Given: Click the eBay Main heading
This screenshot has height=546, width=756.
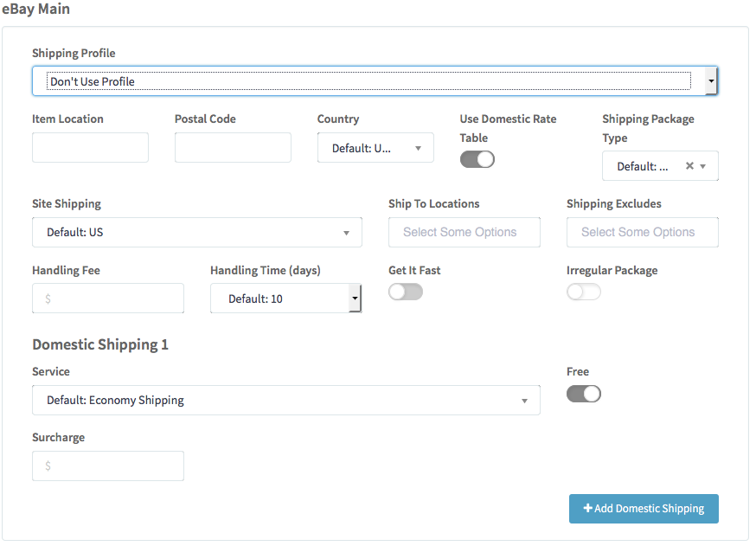Looking at the screenshot, I should coord(36,9).
